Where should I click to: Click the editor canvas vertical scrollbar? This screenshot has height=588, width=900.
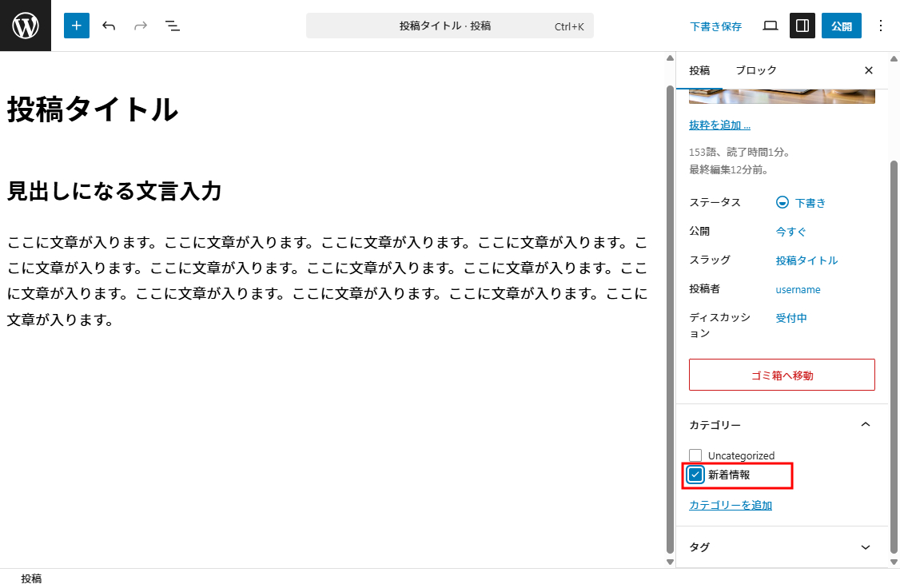point(670,319)
